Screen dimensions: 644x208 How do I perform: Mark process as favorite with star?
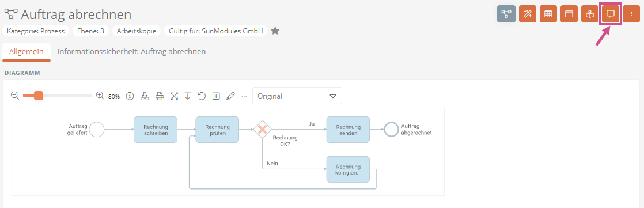pos(275,31)
